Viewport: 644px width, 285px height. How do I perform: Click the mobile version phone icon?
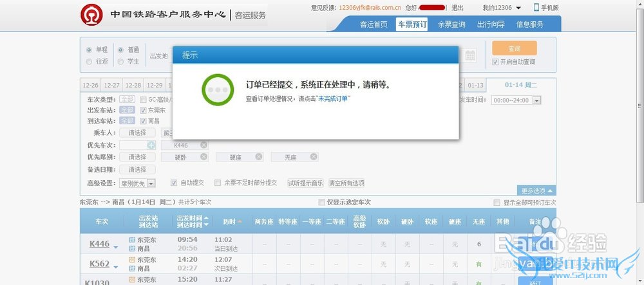[536, 7]
